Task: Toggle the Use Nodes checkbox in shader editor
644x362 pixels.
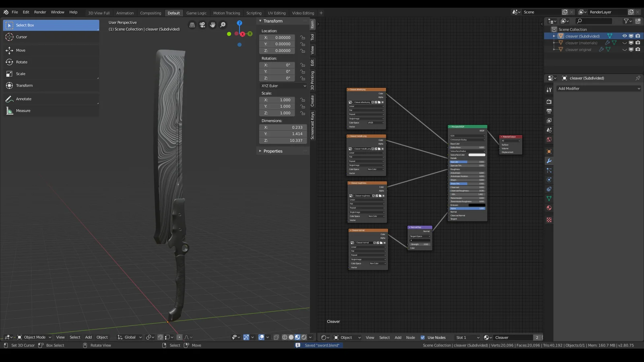Action: [423, 337]
